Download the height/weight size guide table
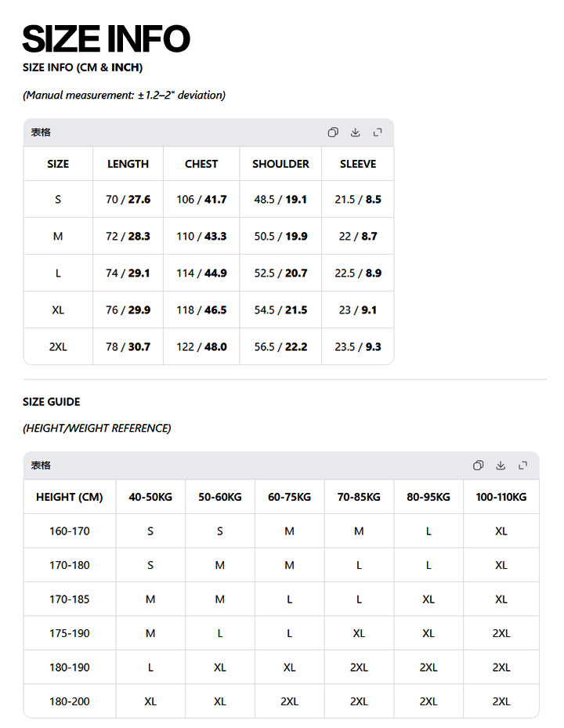Screen dimensions: 564x728 coord(501,465)
